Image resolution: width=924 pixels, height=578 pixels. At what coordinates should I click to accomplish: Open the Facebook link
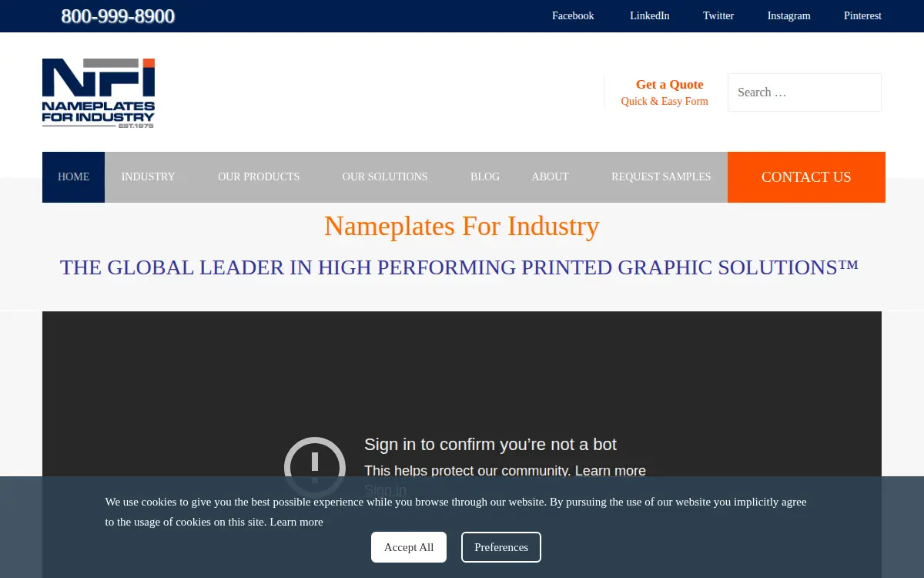click(x=573, y=16)
